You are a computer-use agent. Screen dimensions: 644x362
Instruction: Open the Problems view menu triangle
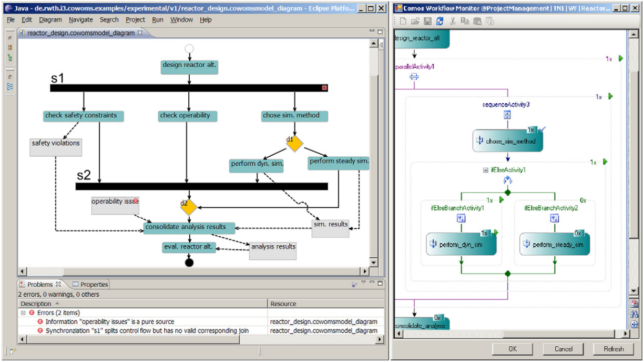click(363, 283)
